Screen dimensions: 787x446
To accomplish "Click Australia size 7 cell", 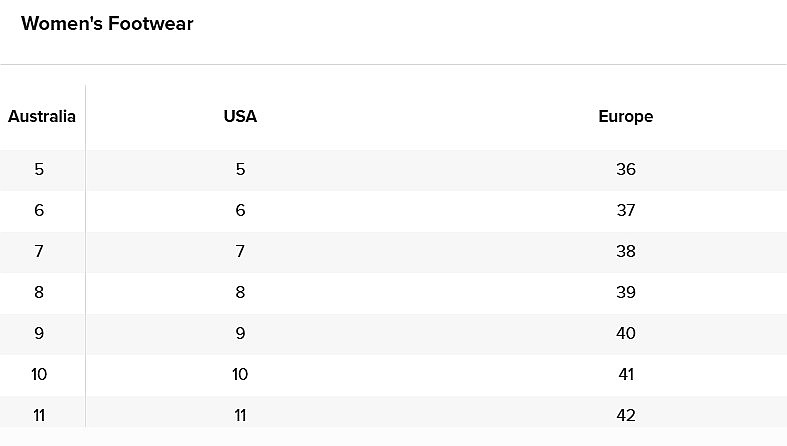I will point(39,251).
